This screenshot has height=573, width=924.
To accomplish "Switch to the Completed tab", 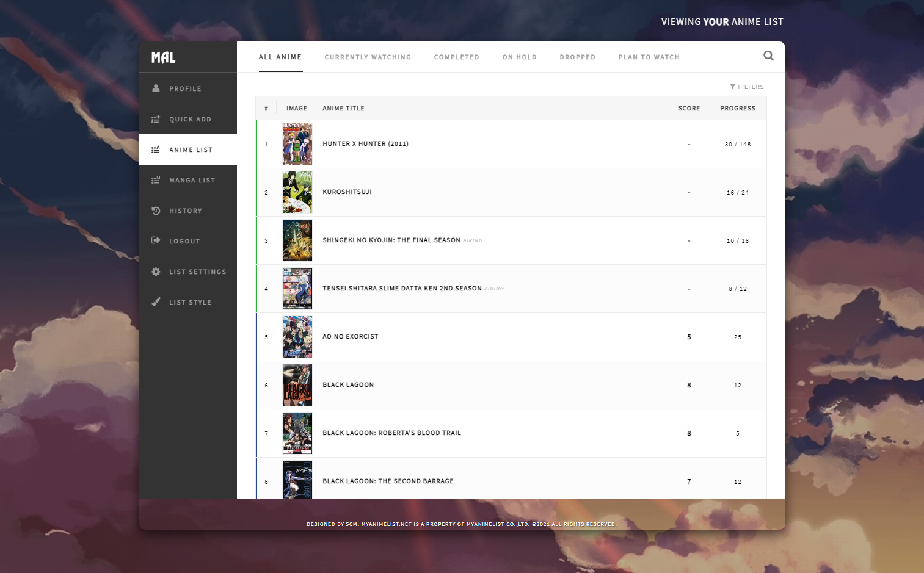I will pyautogui.click(x=456, y=57).
